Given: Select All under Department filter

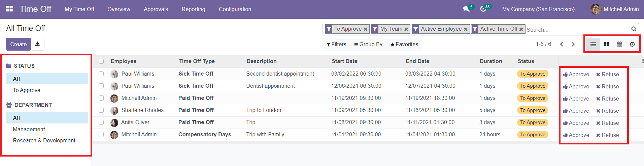Looking at the screenshot, I should point(47,118).
